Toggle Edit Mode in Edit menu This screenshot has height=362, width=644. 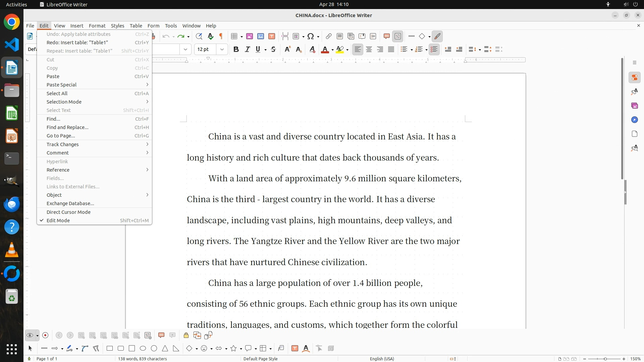click(x=58, y=221)
